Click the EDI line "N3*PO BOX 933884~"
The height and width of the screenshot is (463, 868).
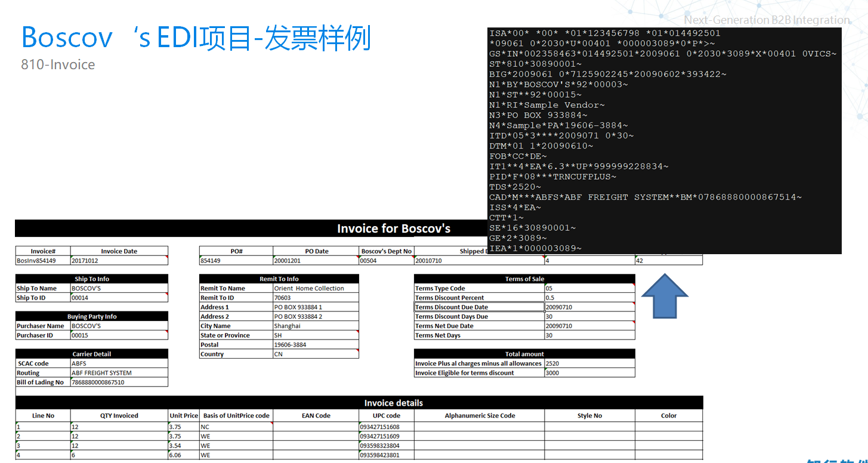(538, 115)
